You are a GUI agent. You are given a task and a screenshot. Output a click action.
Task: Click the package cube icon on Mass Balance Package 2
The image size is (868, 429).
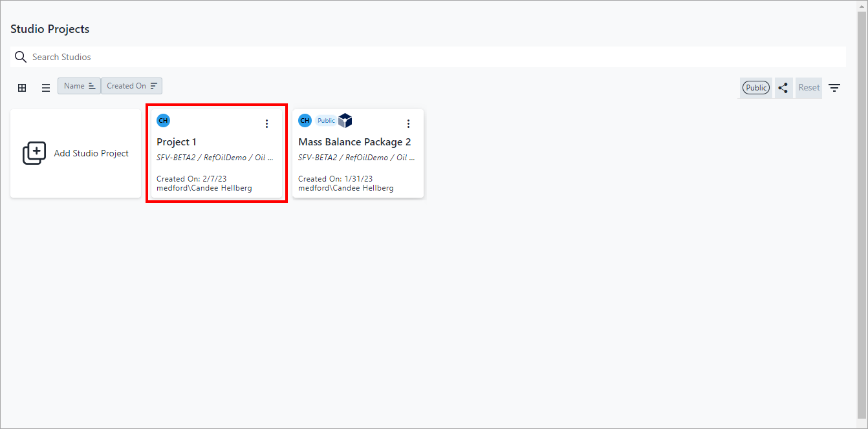[345, 121]
